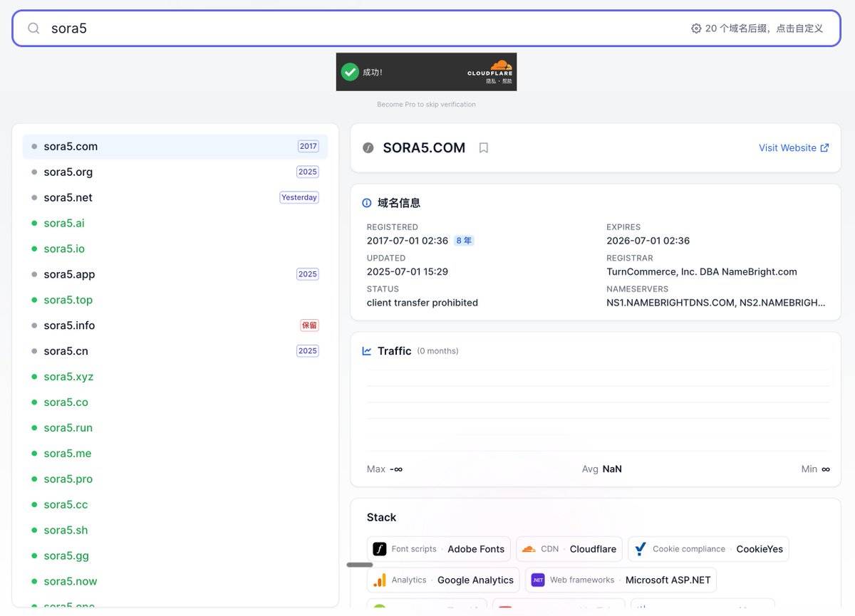Select the available sora5.me domain
The width and height of the screenshot is (855, 616).
(x=175, y=454)
